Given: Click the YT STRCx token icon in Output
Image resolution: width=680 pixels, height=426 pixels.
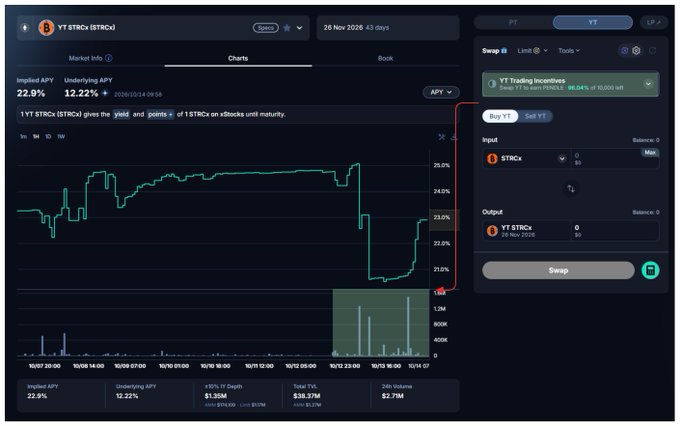Looking at the screenshot, I should coord(492,231).
